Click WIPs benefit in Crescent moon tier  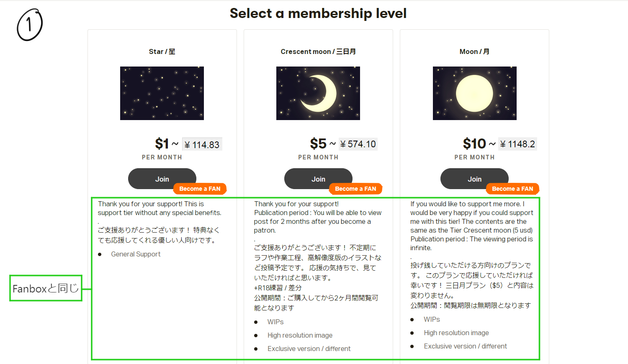coord(275,322)
